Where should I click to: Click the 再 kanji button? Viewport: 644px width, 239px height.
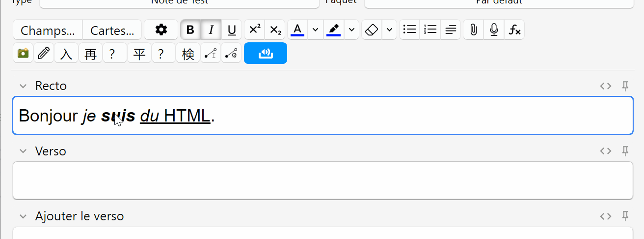tap(90, 53)
